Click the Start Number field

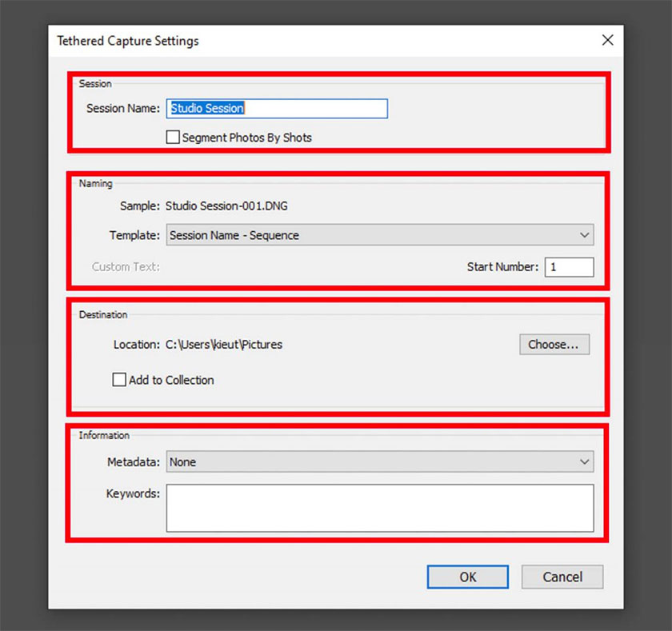click(569, 267)
